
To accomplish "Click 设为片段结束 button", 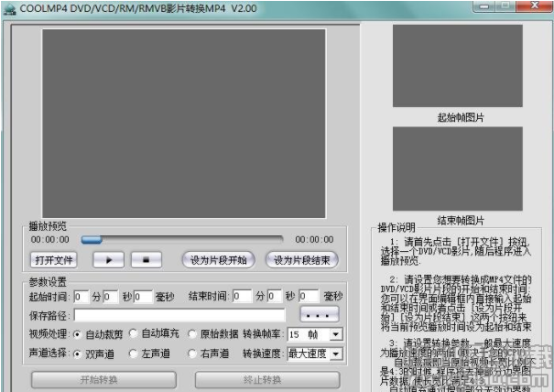I will [x=302, y=260].
